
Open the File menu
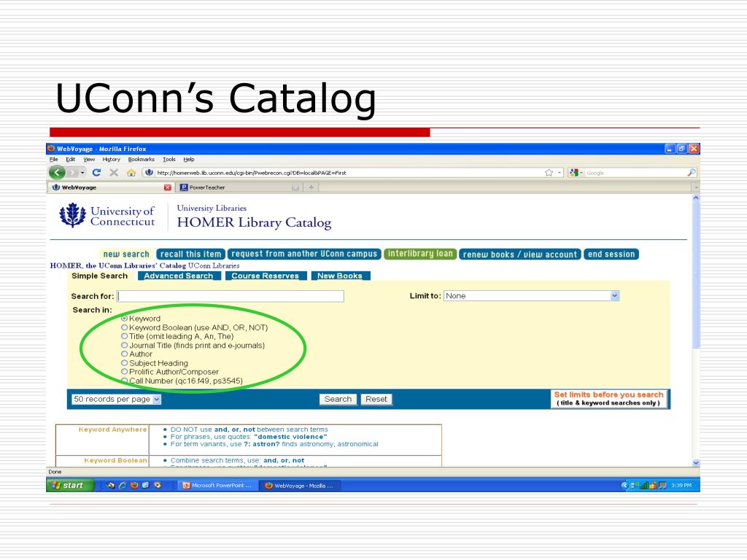54,160
